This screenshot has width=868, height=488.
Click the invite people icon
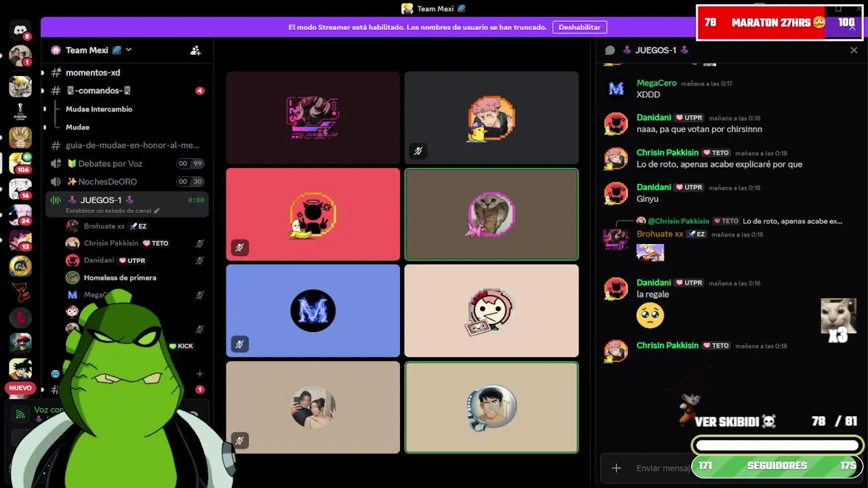[195, 50]
